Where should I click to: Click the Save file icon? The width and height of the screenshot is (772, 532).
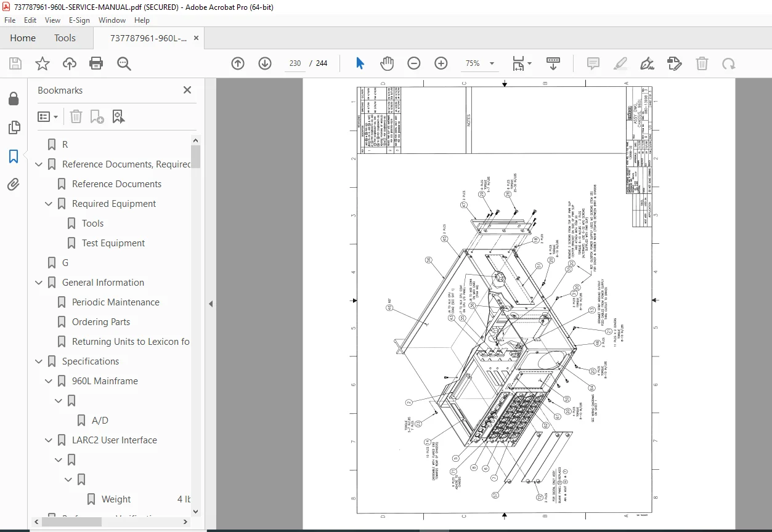pyautogui.click(x=15, y=63)
